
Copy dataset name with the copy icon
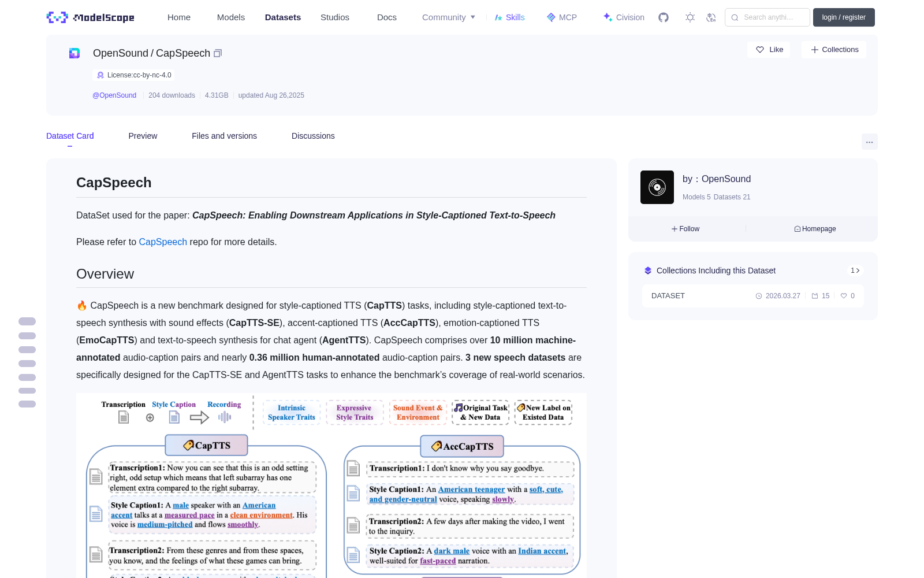pyautogui.click(x=218, y=53)
